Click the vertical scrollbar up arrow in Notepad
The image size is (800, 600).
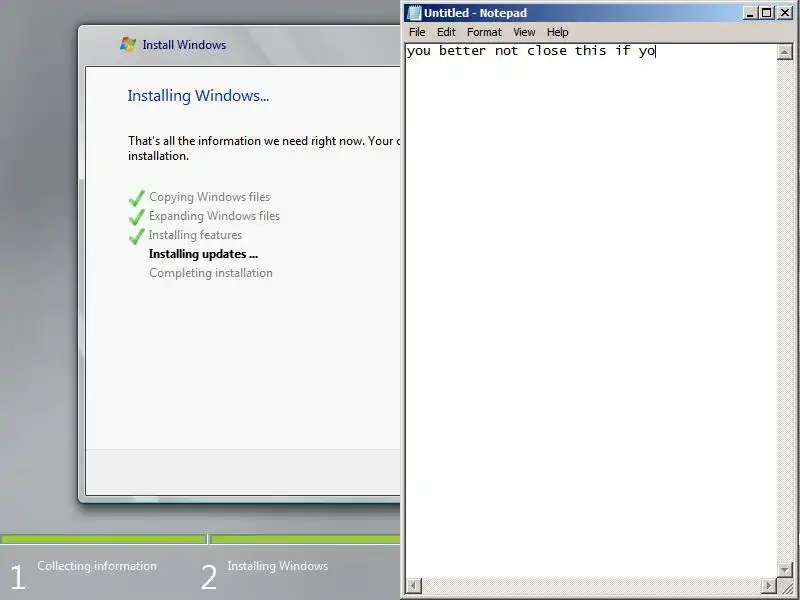pyautogui.click(x=785, y=52)
